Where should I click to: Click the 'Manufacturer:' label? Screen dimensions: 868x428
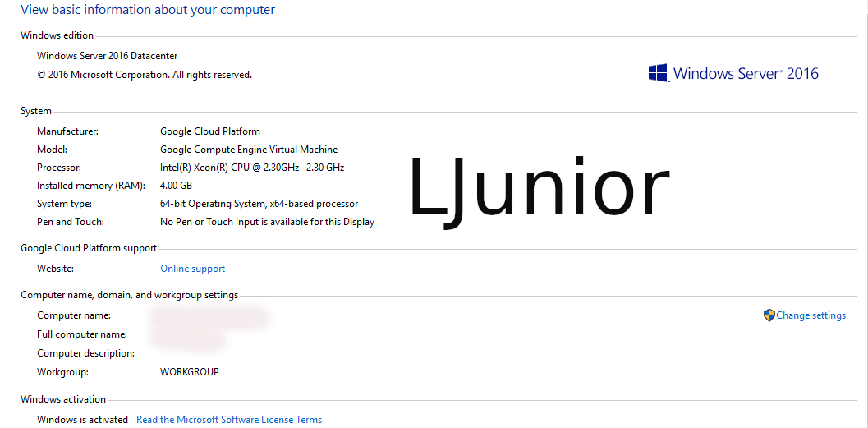[67, 131]
